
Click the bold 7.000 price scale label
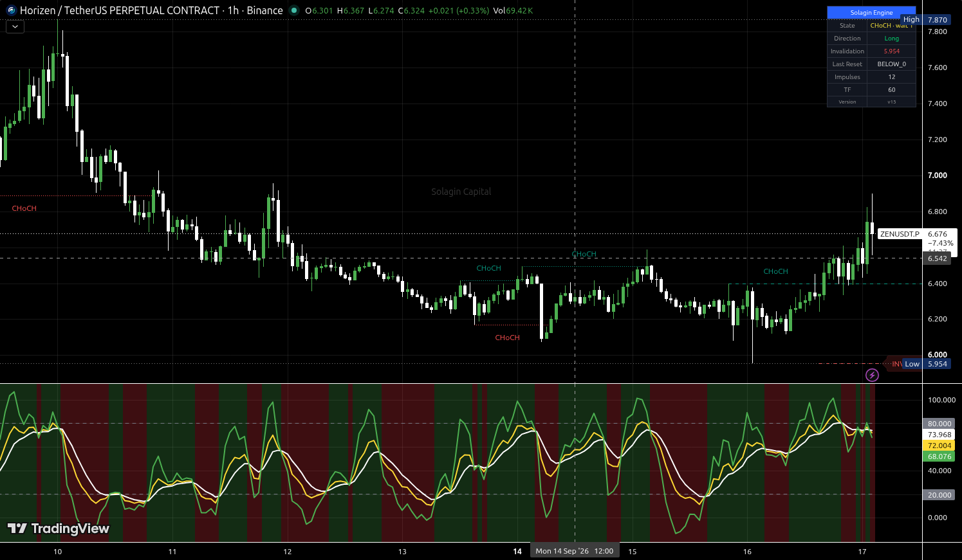point(938,176)
